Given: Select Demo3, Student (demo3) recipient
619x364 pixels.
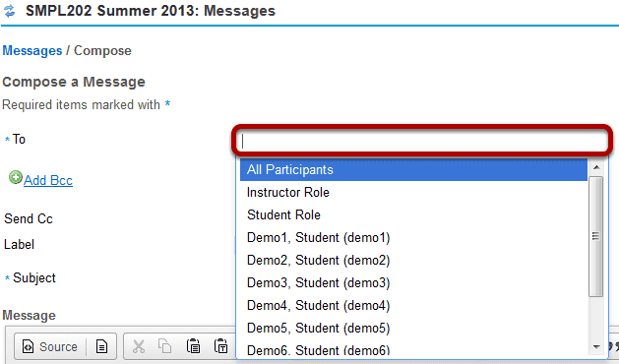Looking at the screenshot, I should [x=413, y=282].
